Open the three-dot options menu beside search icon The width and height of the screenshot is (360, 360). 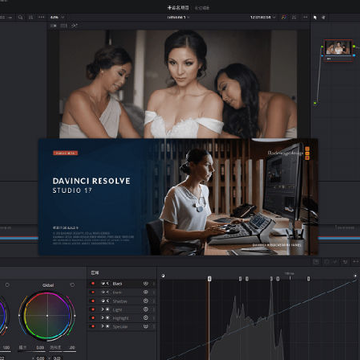[x=41, y=17]
